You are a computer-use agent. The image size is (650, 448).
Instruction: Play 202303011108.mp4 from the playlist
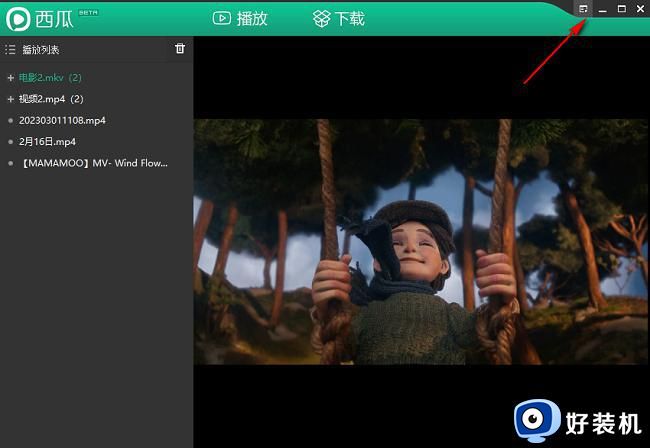tap(62, 120)
